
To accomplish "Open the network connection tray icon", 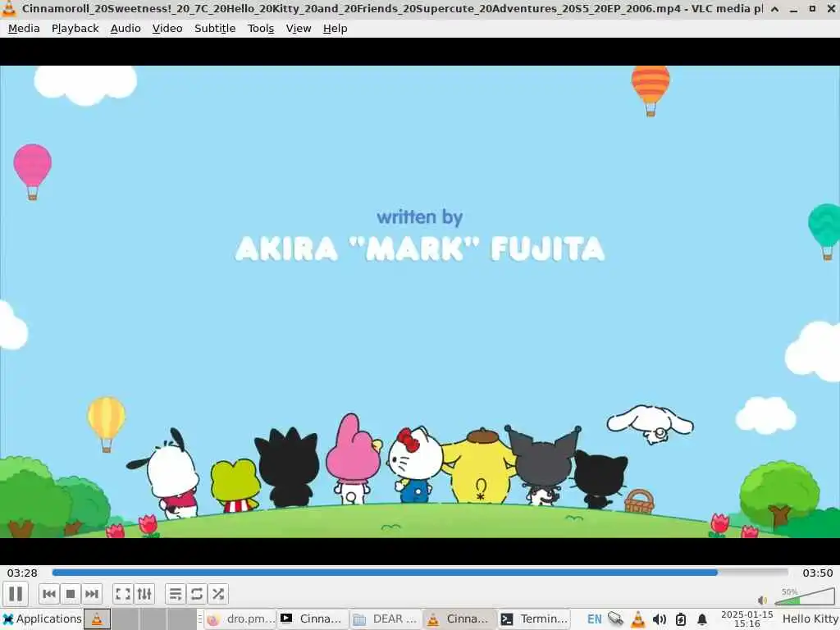I will (615, 619).
